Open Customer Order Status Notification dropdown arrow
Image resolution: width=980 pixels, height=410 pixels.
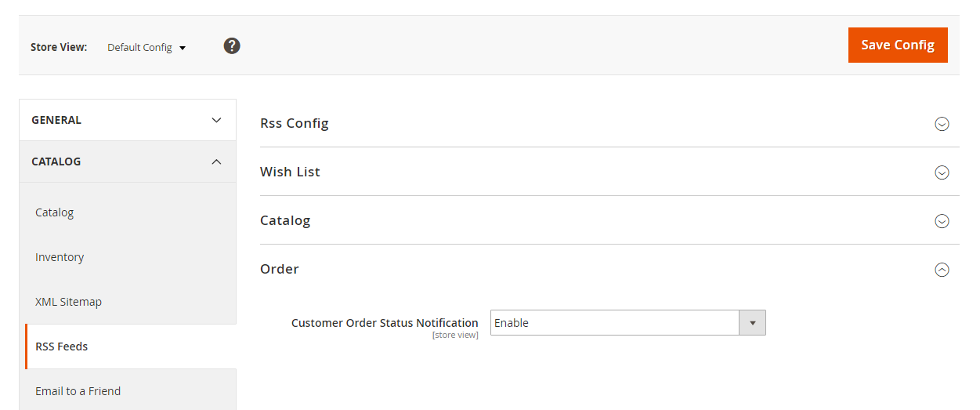[752, 323]
